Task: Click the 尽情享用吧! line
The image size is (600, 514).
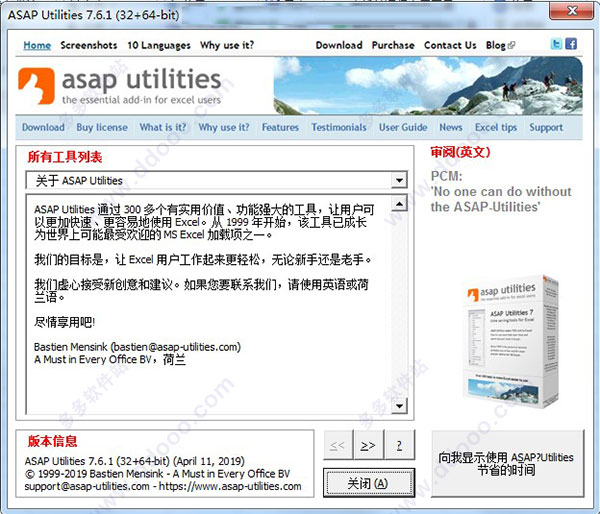Action: coord(64,322)
